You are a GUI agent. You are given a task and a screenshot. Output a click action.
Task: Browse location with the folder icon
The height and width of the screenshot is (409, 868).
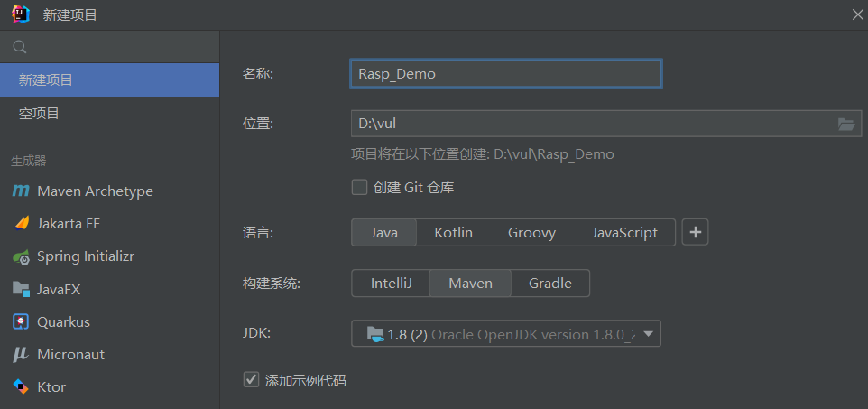pos(845,124)
